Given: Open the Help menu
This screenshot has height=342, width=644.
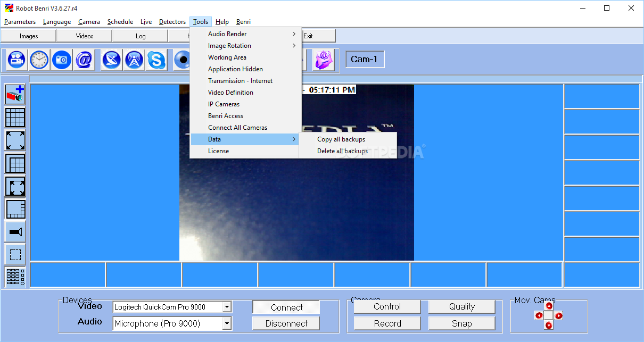Looking at the screenshot, I should (x=222, y=22).
